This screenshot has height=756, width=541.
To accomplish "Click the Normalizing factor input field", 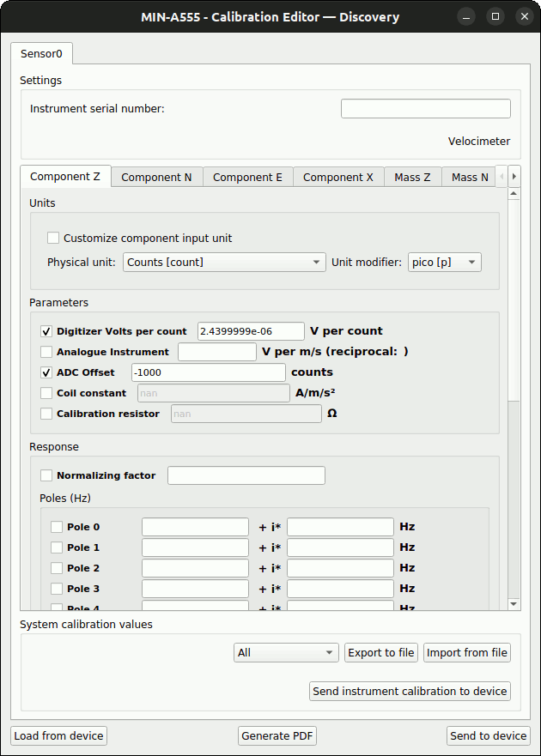I will (x=246, y=475).
